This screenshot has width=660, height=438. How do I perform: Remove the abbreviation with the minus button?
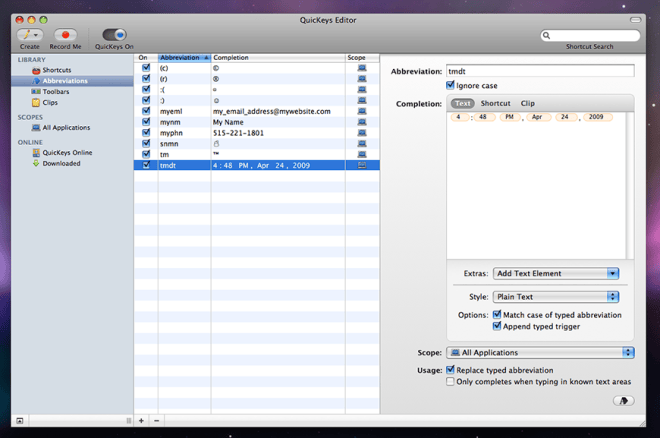pos(157,420)
